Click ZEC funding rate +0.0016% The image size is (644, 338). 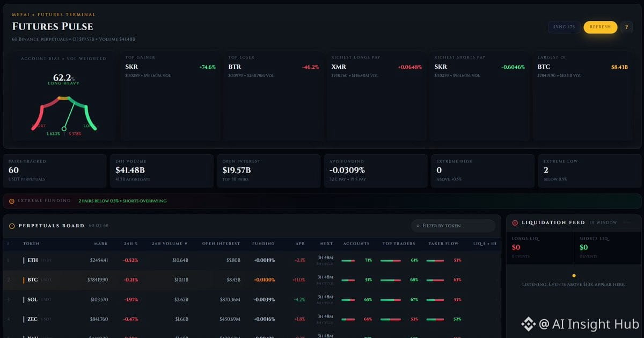click(x=264, y=319)
